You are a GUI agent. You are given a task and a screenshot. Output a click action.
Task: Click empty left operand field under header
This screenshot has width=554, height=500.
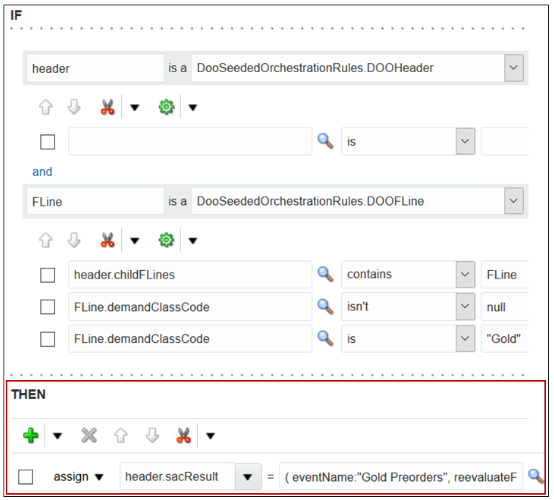point(190,141)
